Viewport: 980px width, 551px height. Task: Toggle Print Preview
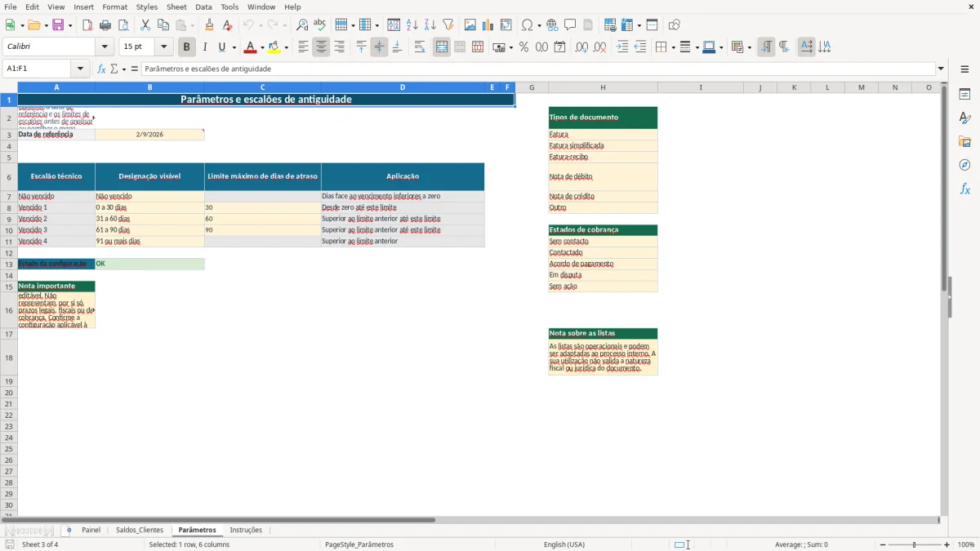pos(123,25)
